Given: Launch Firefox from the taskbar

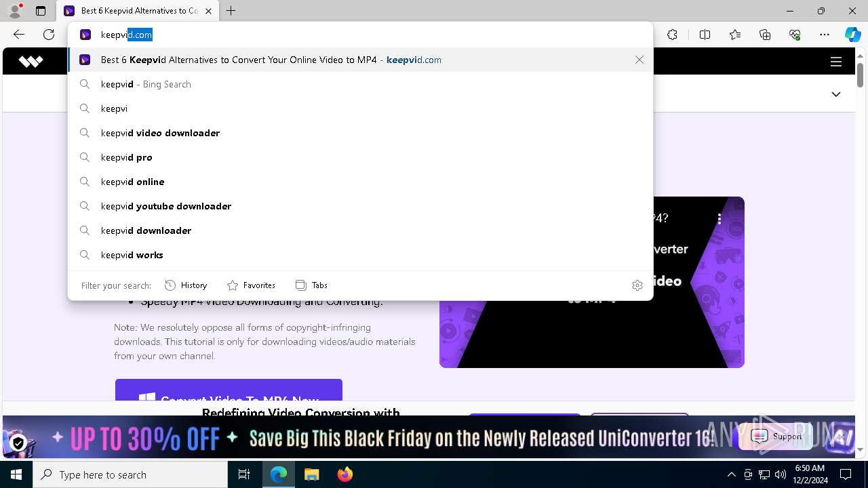Looking at the screenshot, I should [x=344, y=474].
